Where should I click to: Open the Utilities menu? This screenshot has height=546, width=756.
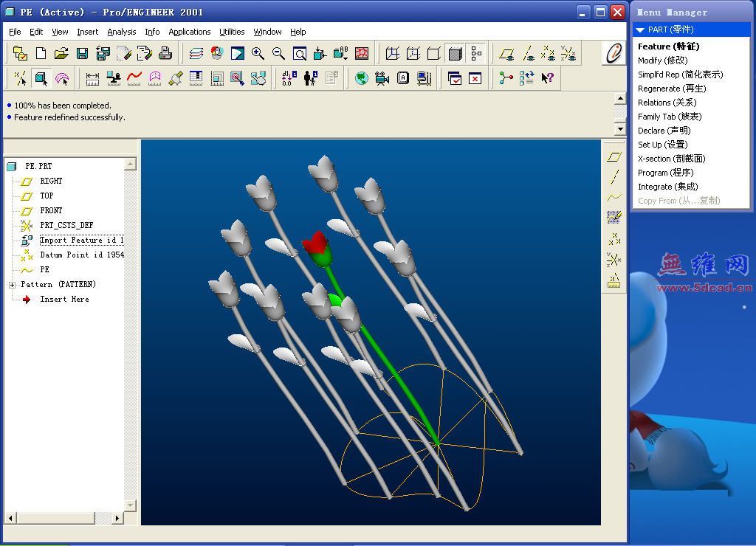point(232,32)
